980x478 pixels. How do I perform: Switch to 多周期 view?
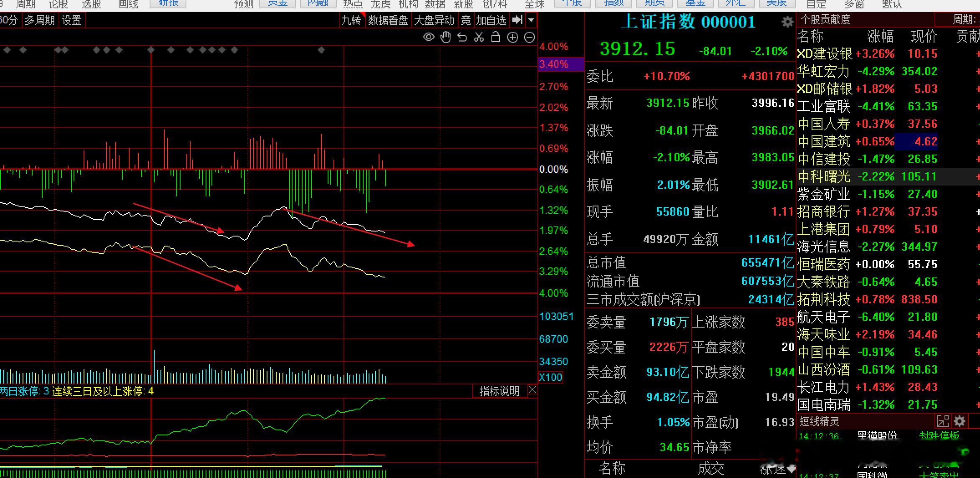40,20
